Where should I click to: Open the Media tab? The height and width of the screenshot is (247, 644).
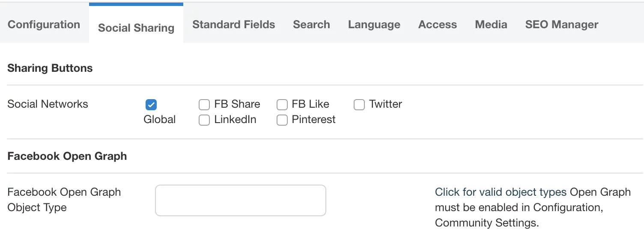click(x=491, y=24)
